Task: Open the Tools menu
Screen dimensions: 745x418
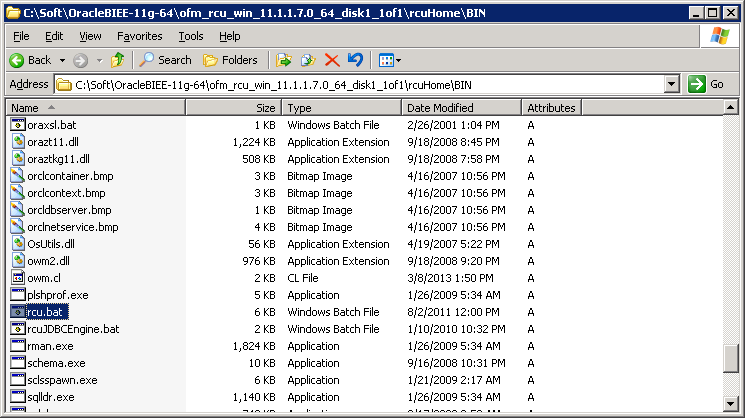Action: coord(191,36)
